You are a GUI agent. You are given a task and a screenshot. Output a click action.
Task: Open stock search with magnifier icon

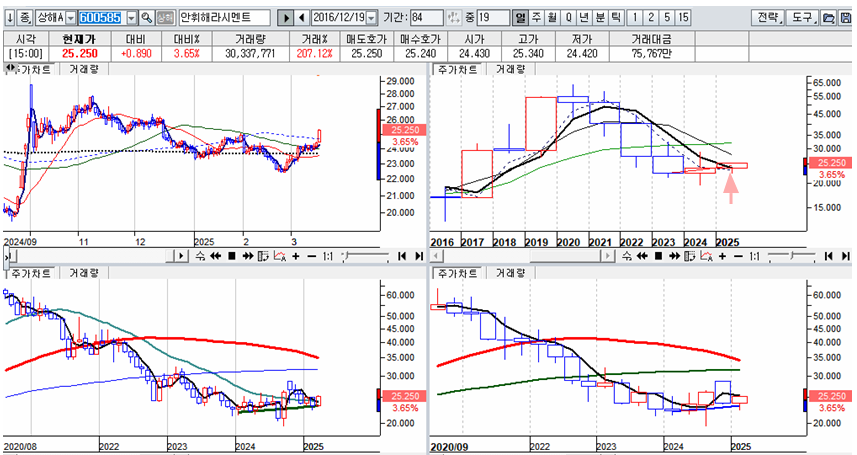pyautogui.click(x=146, y=18)
